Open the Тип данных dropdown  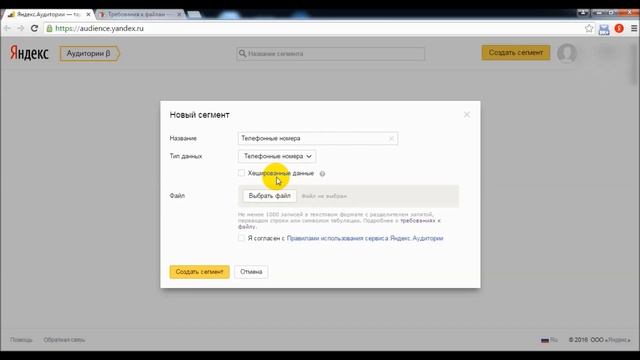(x=277, y=156)
